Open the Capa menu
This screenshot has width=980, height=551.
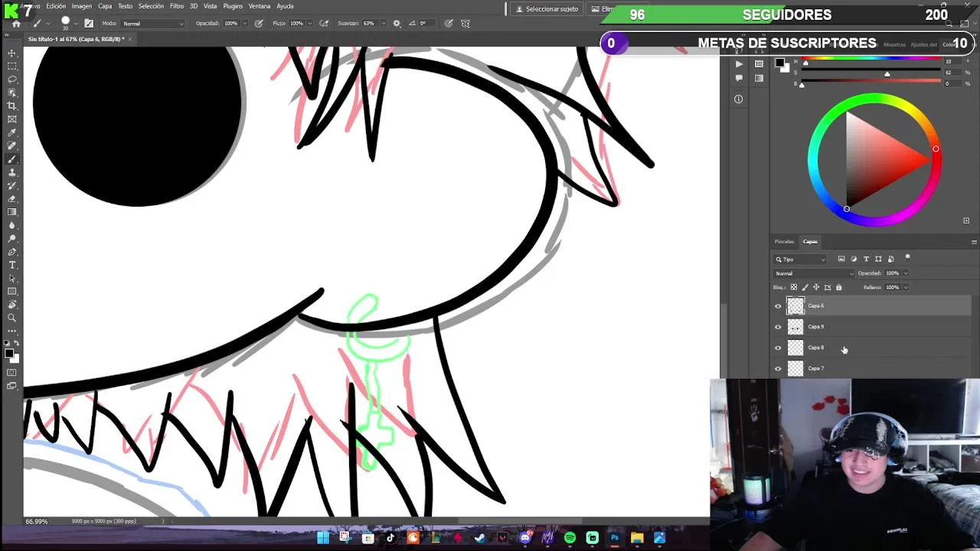[105, 6]
